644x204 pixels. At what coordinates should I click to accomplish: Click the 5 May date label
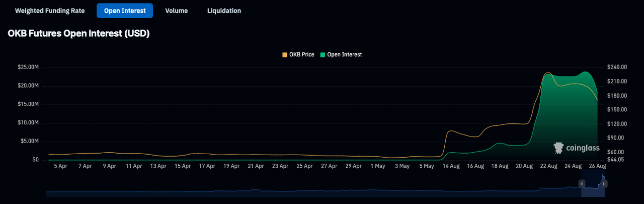click(x=426, y=166)
